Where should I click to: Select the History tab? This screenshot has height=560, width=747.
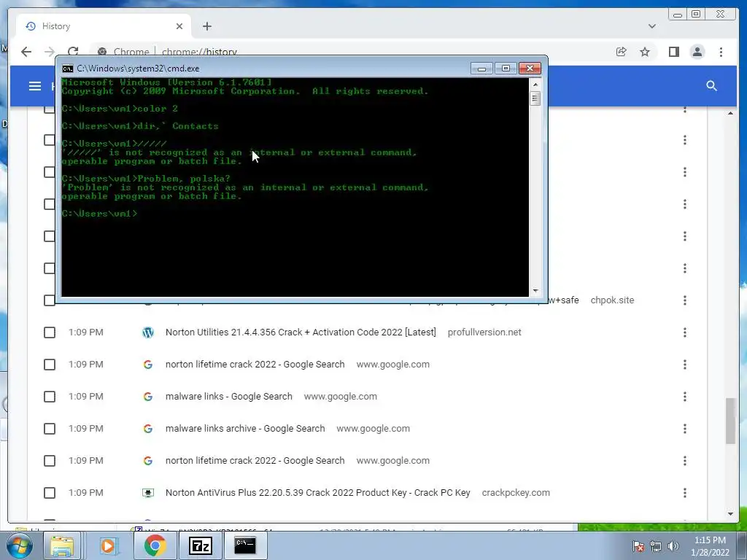coord(104,26)
